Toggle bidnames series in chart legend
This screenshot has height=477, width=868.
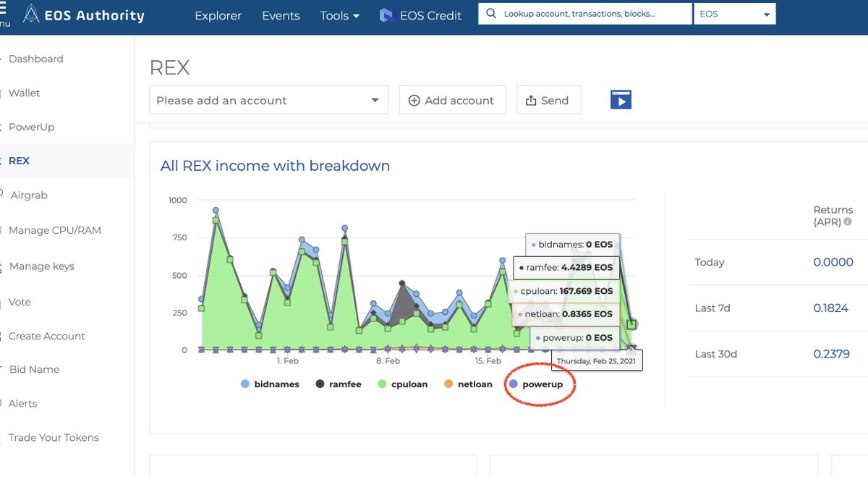[270, 384]
